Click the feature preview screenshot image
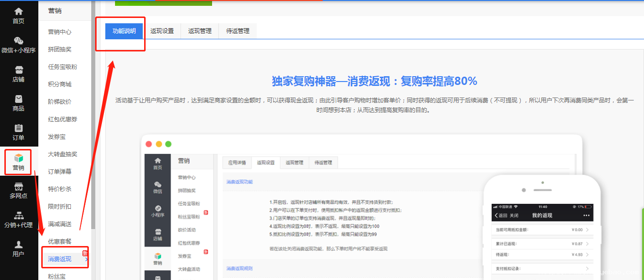The height and width of the screenshot is (280, 644). pos(362,209)
